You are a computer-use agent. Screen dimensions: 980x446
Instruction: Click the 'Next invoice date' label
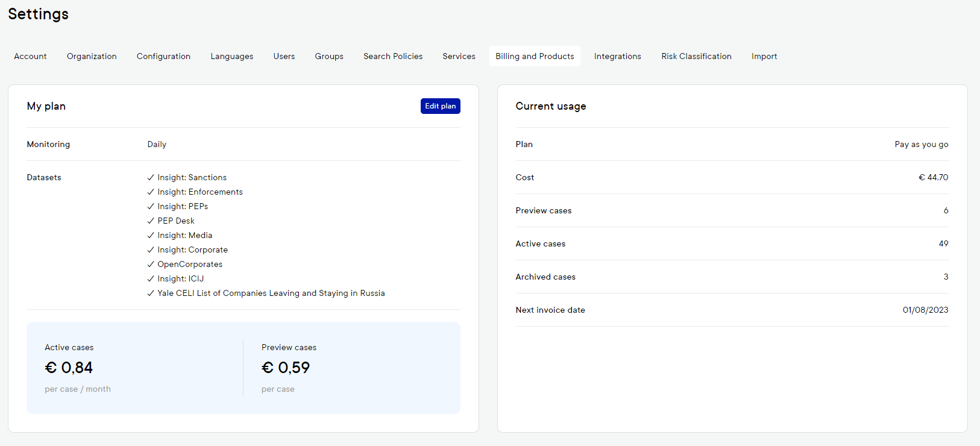point(550,310)
